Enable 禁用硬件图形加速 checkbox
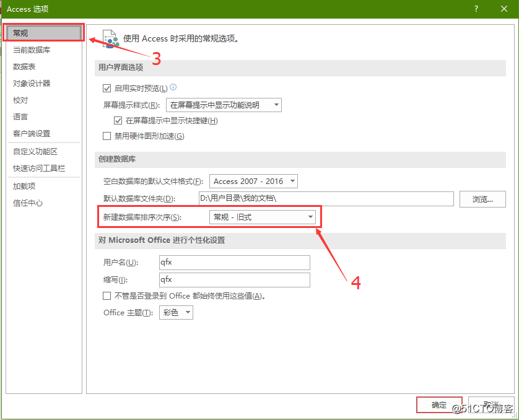The width and height of the screenshot is (519, 420). click(107, 136)
